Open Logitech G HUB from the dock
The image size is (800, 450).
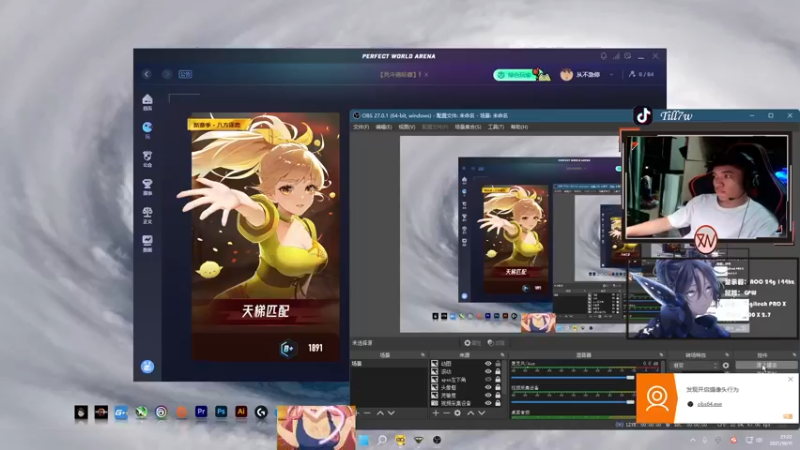[261, 412]
